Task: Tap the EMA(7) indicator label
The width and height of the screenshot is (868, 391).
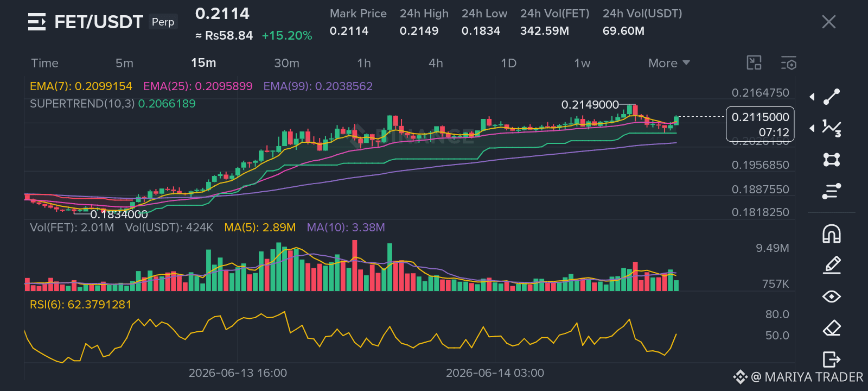Action: click(x=81, y=86)
